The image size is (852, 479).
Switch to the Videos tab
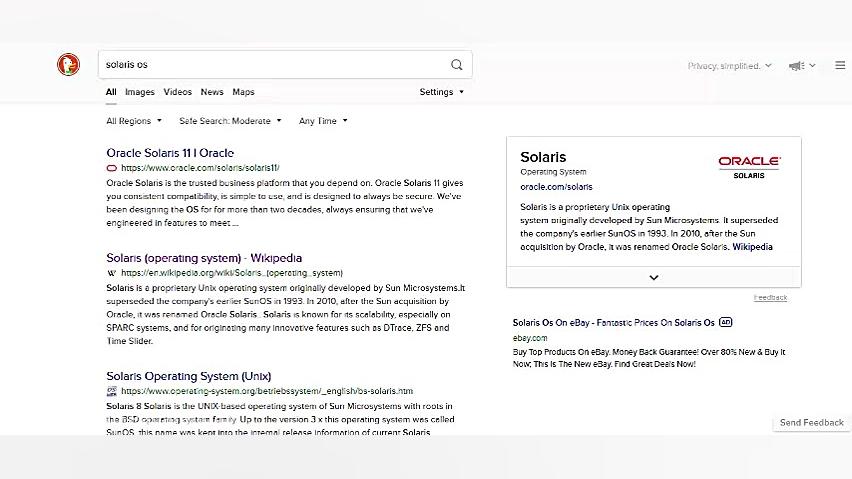point(178,92)
